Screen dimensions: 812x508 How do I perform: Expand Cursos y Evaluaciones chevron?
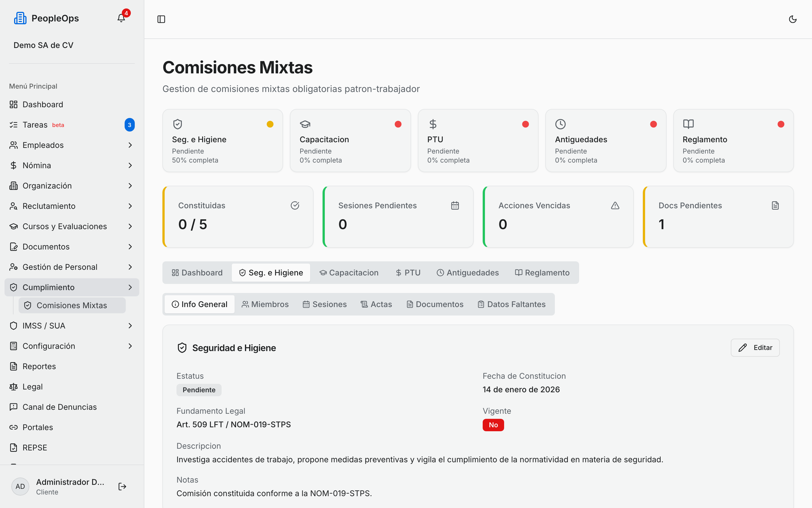pyautogui.click(x=130, y=226)
